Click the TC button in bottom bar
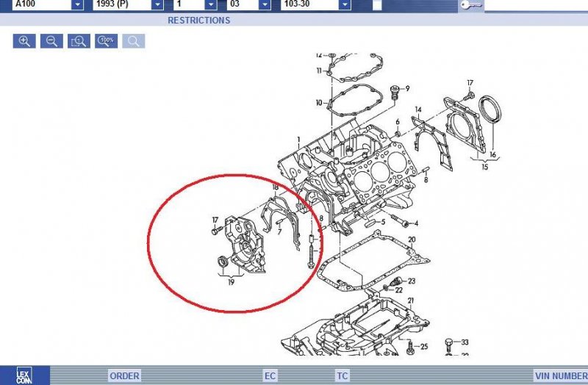The image size is (588, 385). click(343, 376)
